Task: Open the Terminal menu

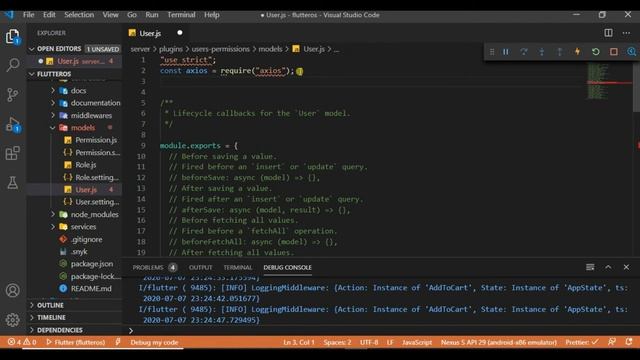Action: click(181, 15)
